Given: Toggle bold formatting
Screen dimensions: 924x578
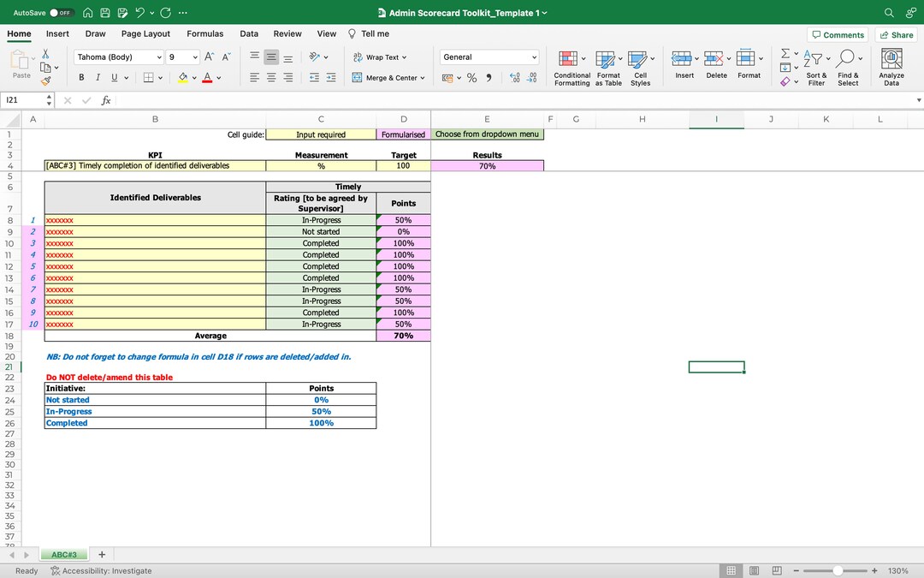Looking at the screenshot, I should click(81, 76).
